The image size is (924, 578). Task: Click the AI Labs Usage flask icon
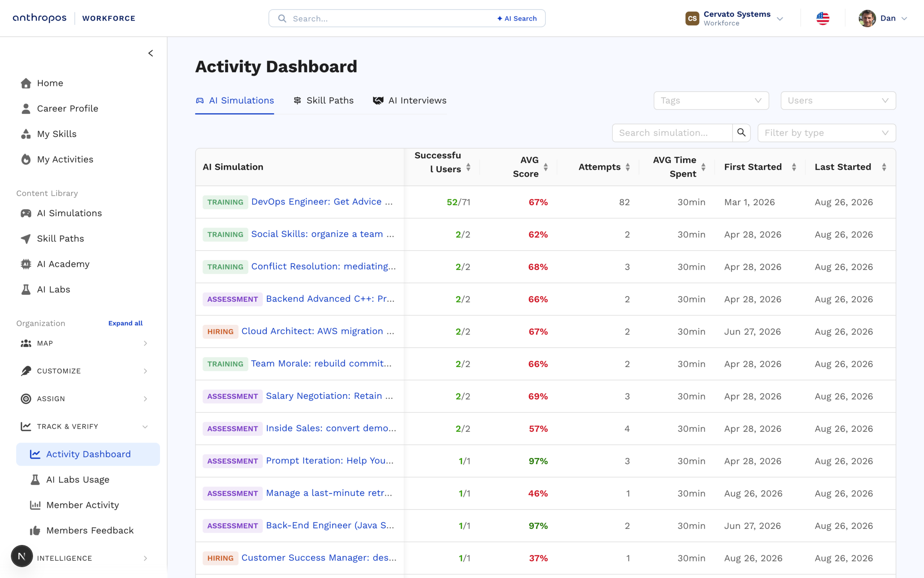coord(35,479)
